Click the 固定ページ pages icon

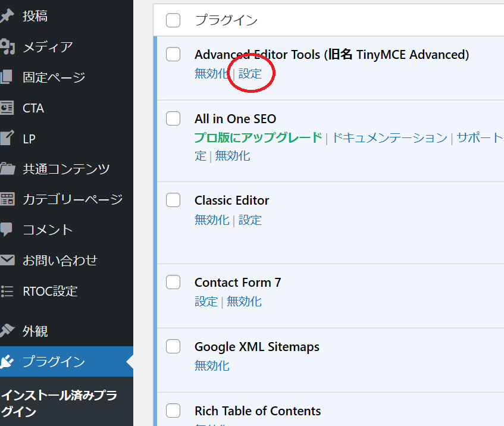coord(7,77)
